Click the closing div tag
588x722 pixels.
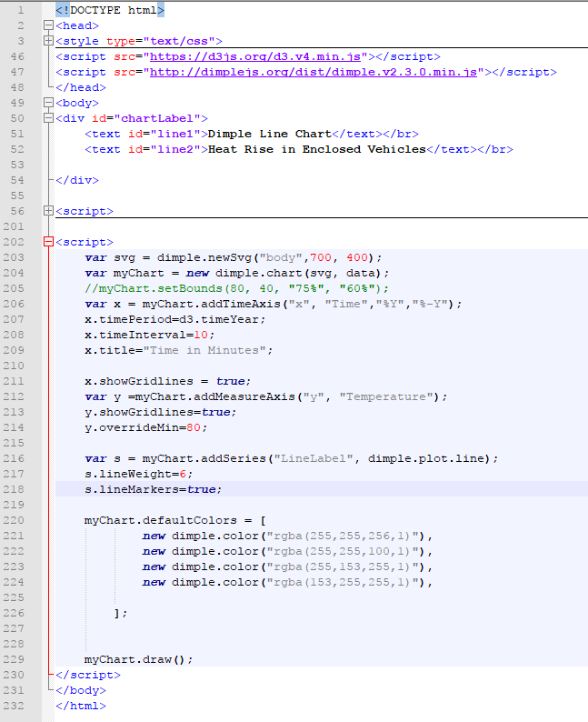(77, 180)
